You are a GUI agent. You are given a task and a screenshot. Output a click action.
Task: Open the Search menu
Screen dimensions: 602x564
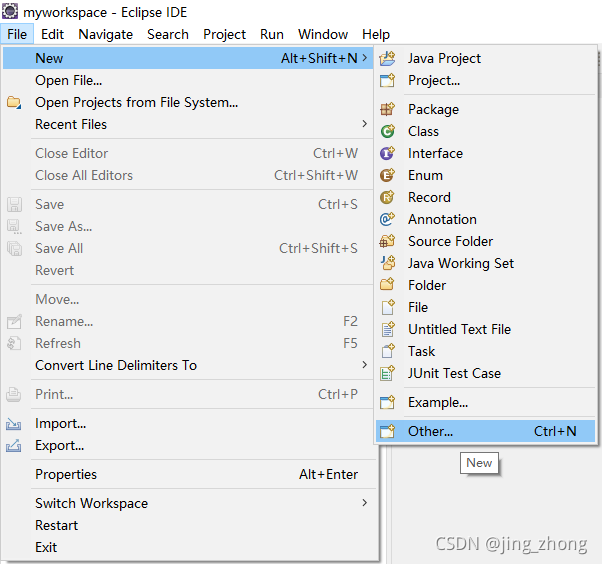(168, 34)
